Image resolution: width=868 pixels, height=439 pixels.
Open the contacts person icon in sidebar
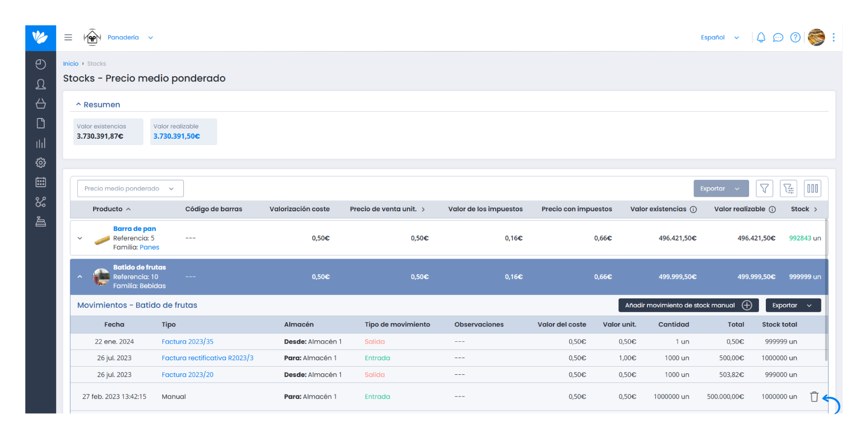(41, 84)
